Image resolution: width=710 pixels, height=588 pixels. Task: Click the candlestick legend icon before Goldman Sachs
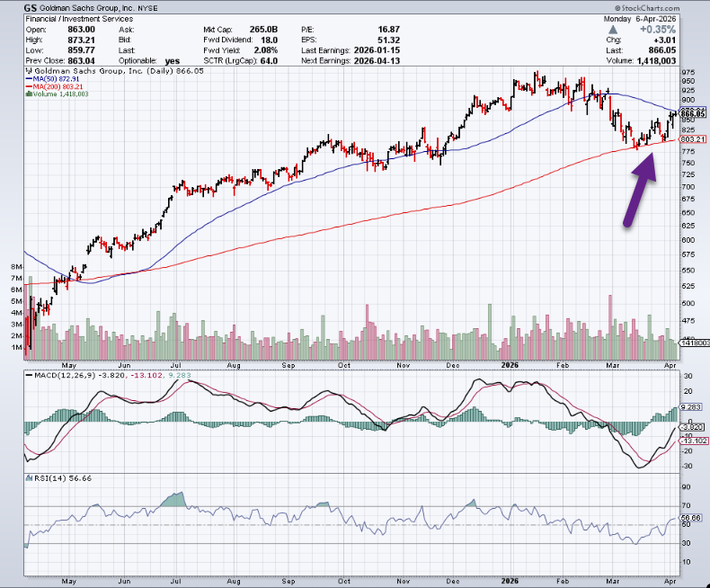[30, 69]
